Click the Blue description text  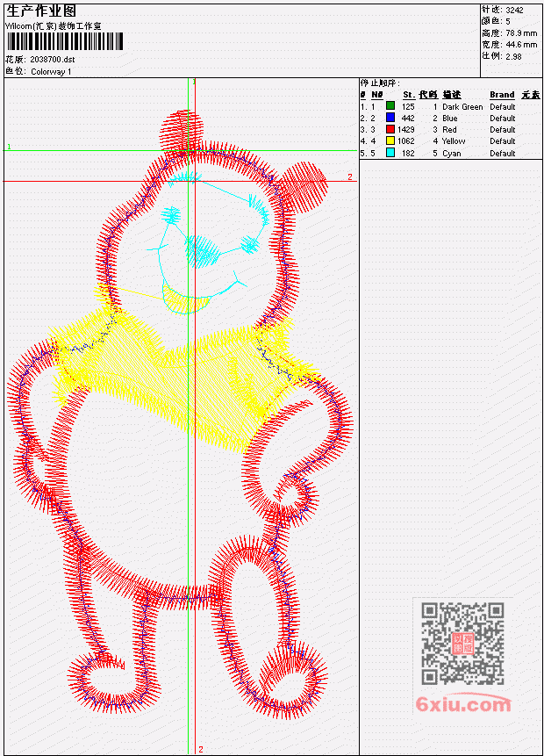coord(450,119)
